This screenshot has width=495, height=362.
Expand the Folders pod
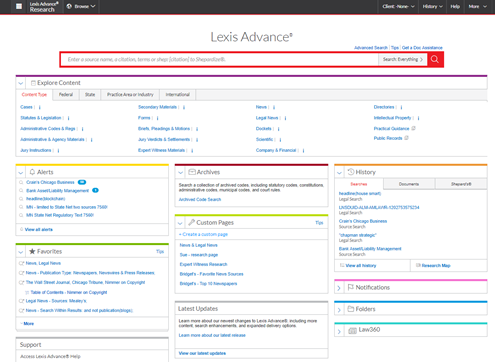(x=339, y=310)
